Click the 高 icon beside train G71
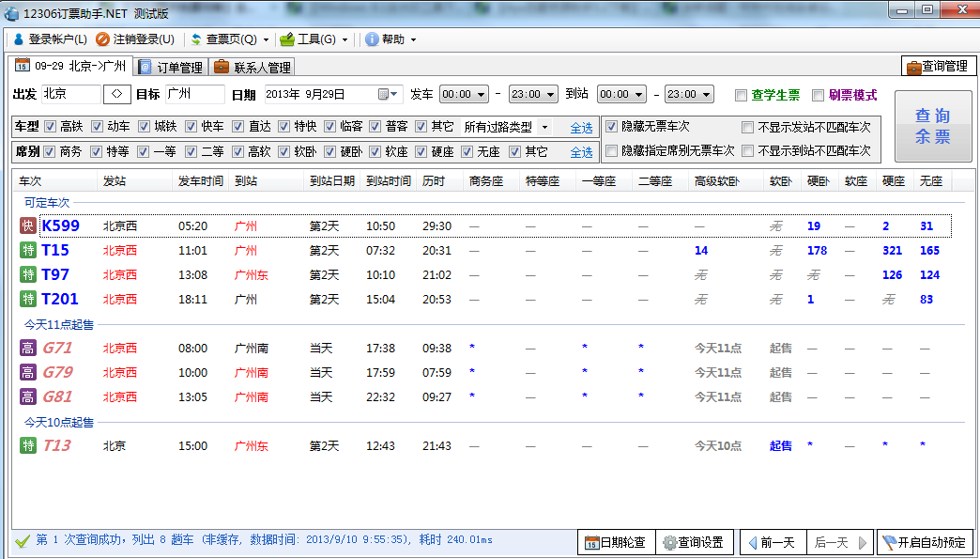980x559 pixels. click(27, 349)
